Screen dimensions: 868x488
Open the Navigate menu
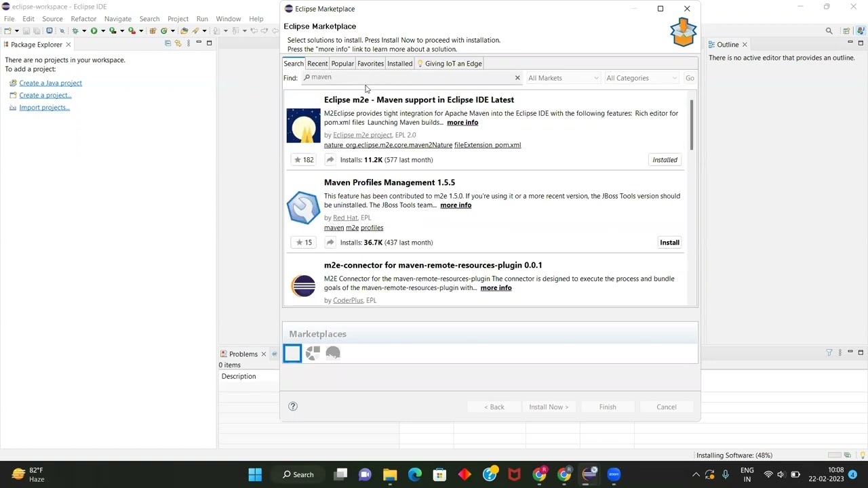[118, 19]
